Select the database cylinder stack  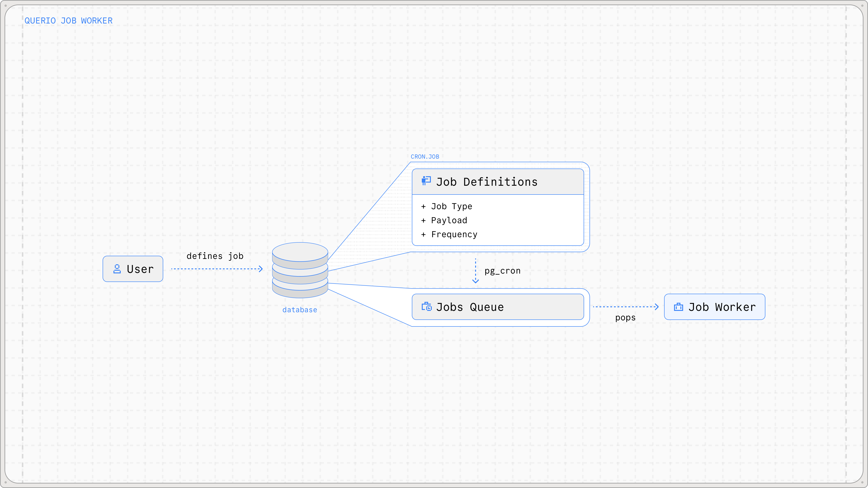point(300,270)
